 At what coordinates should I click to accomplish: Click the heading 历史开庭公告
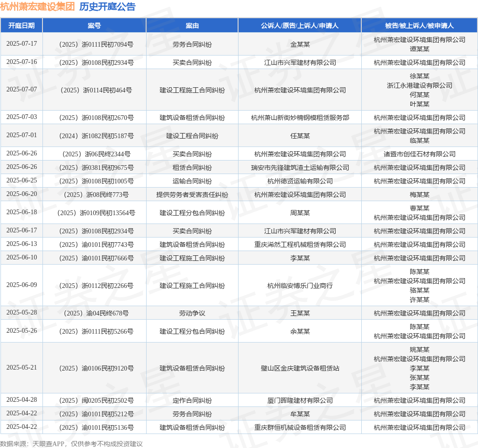point(107,7)
